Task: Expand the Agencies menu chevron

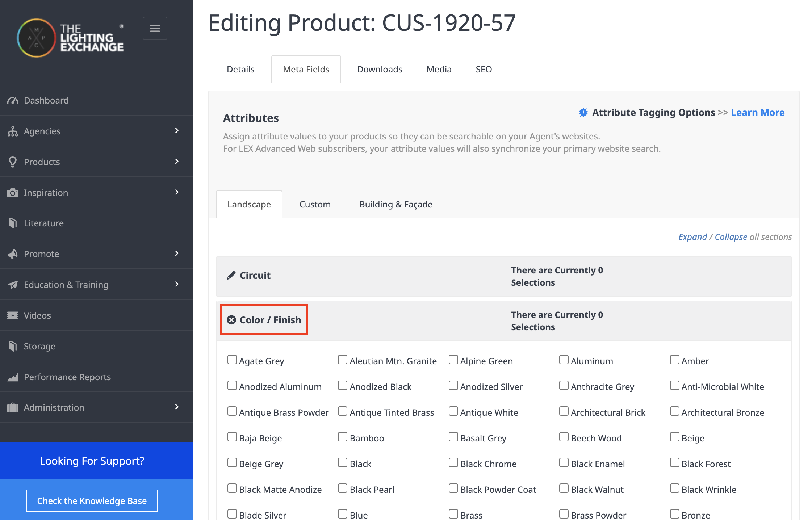Action: (177, 131)
